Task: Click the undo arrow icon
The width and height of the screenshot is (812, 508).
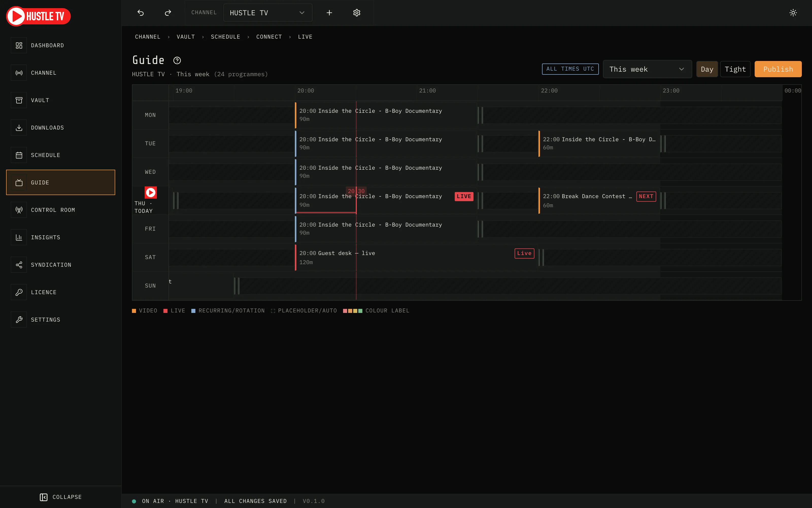Action: (141, 13)
